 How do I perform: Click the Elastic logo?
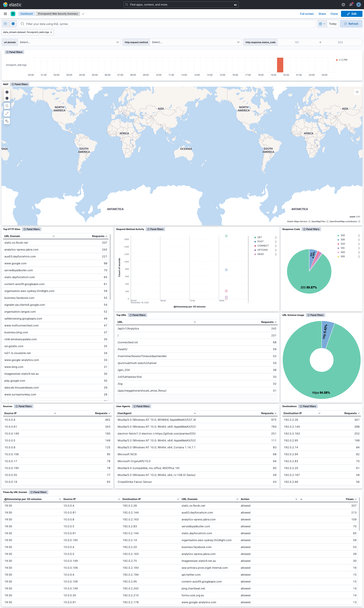pos(12,5)
